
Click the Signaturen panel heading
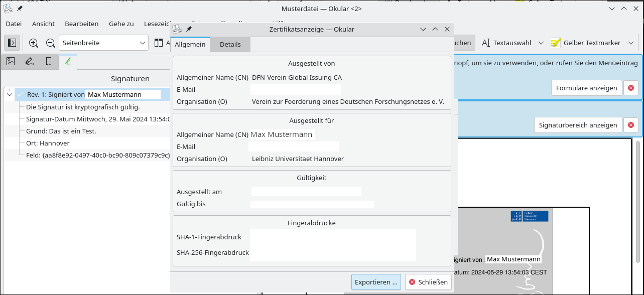(130, 79)
